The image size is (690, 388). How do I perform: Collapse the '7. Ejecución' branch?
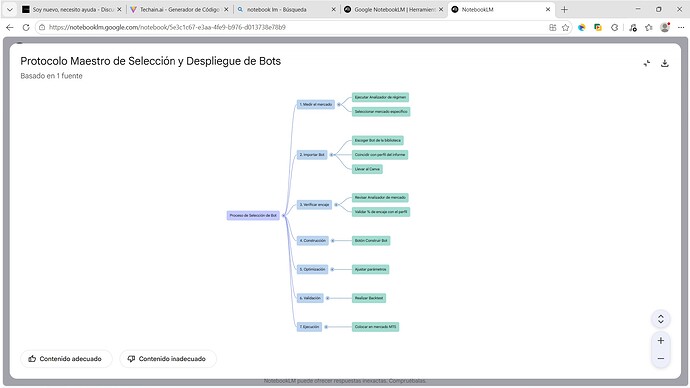pos(326,327)
